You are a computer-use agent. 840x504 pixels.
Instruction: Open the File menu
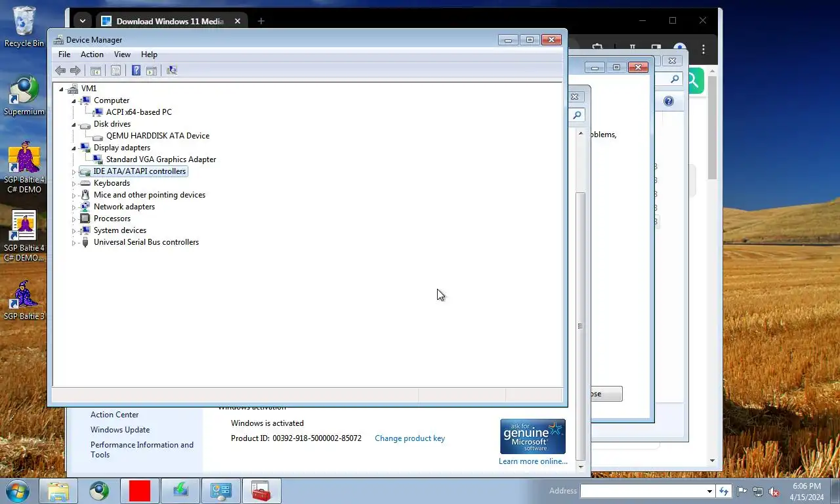coord(64,54)
